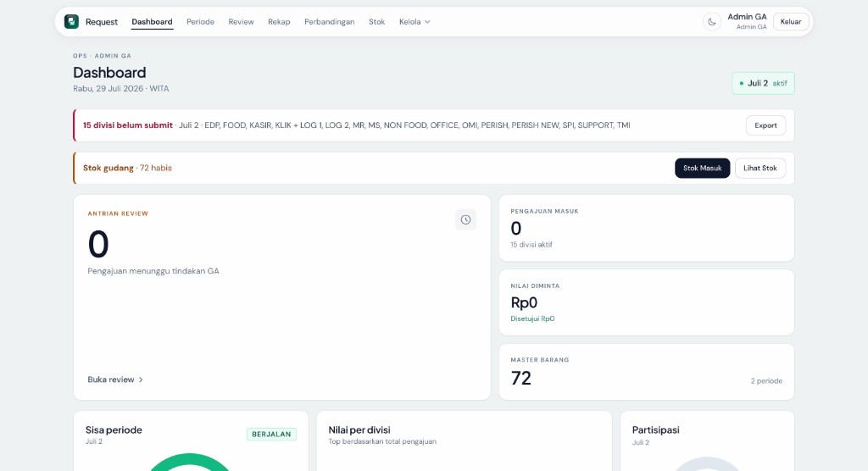The image size is (868, 471).
Task: Click the '72 habis' stock text
Action: point(156,169)
